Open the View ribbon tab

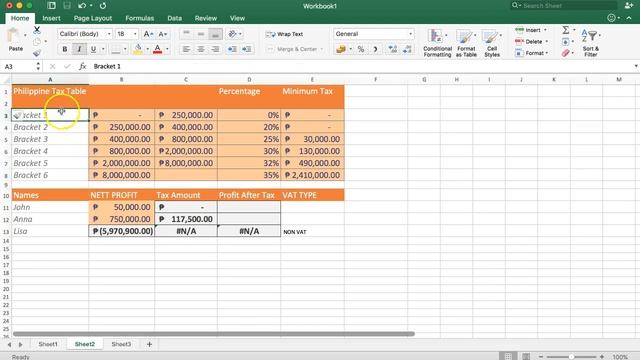tap(237, 18)
